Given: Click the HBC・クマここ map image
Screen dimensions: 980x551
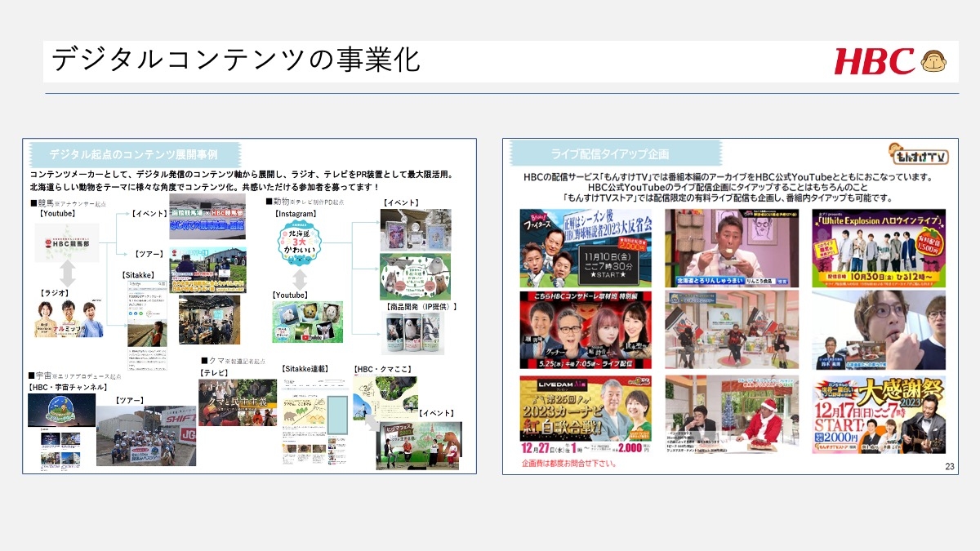Looking at the screenshot, I should (x=385, y=398).
